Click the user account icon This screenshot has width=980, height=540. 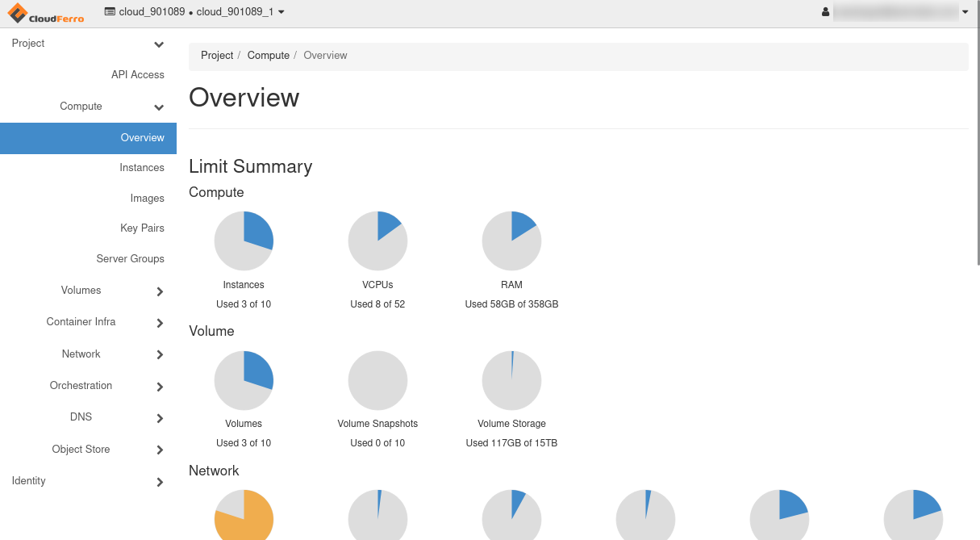(x=825, y=12)
